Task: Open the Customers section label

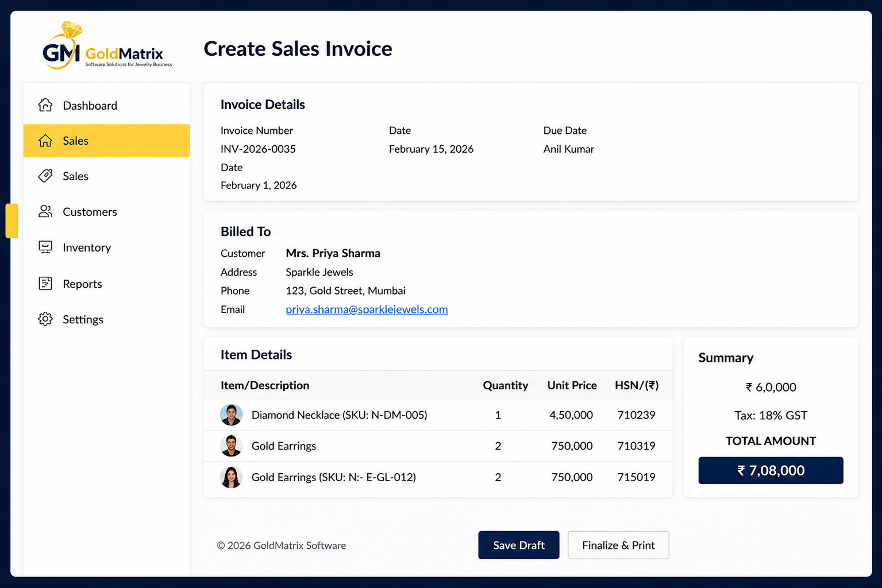Action: 90,212
